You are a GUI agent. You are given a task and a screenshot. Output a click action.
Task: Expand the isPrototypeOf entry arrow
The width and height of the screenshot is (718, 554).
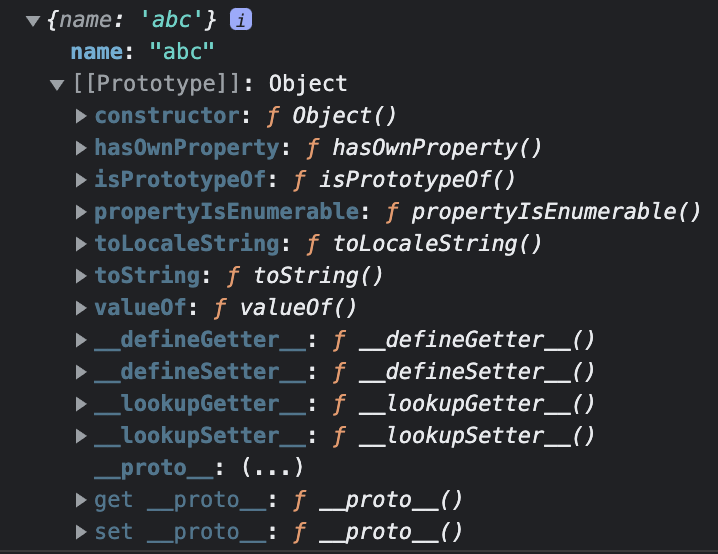(81, 180)
